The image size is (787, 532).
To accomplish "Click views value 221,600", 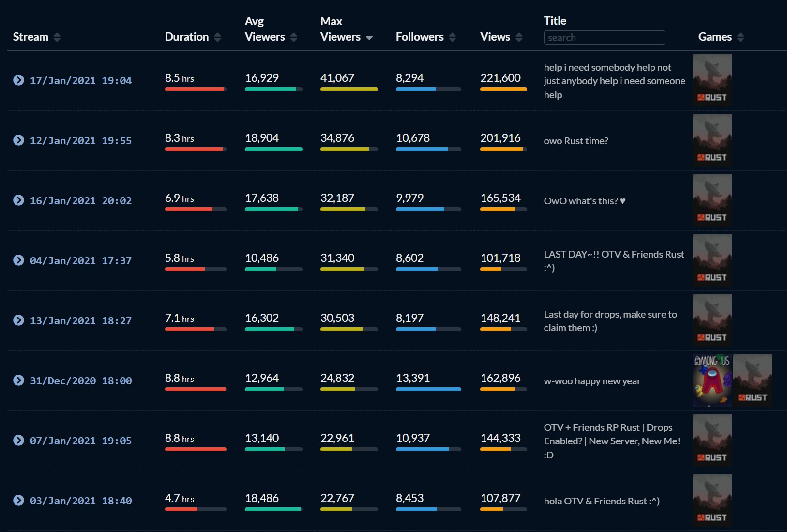I will [500, 78].
